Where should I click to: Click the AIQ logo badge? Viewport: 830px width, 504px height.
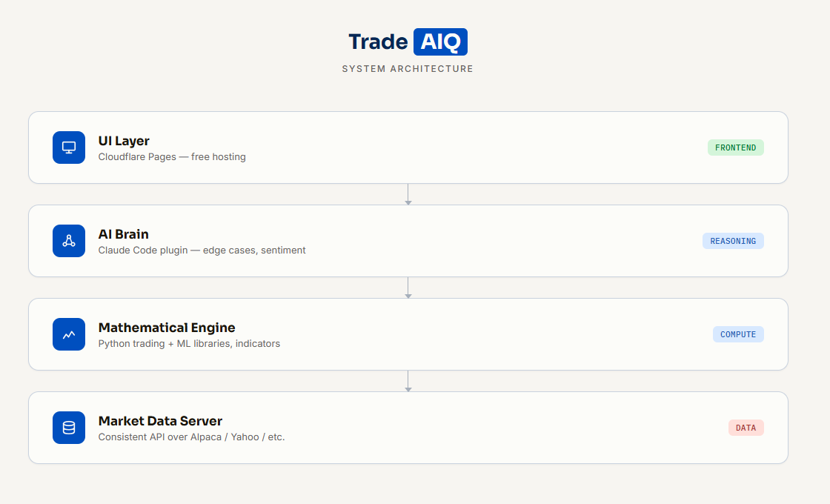pos(440,42)
